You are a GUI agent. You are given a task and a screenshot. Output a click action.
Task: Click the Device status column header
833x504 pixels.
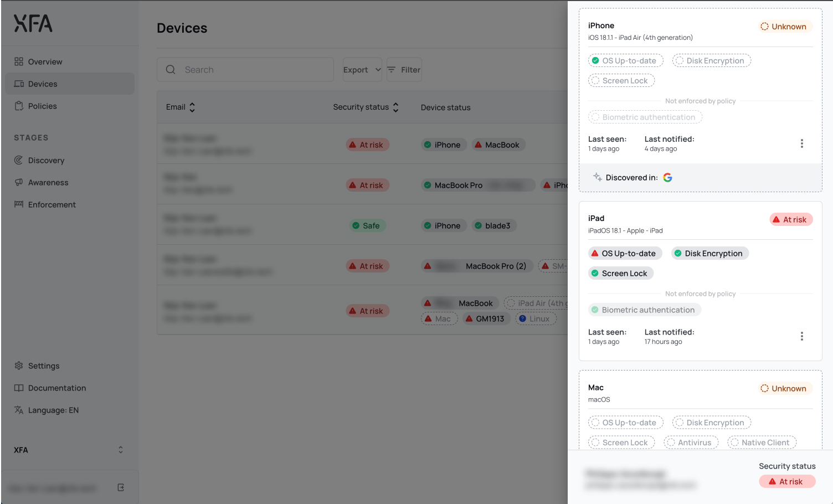pyautogui.click(x=445, y=107)
